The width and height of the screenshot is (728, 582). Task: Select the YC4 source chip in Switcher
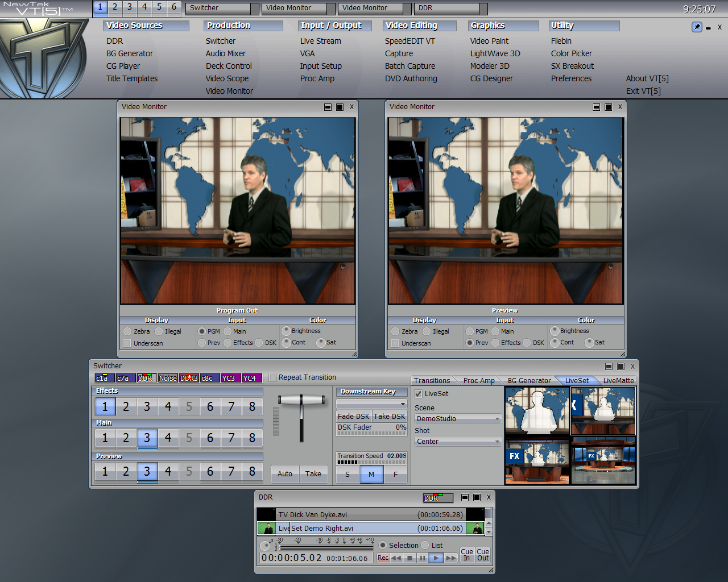click(x=252, y=378)
